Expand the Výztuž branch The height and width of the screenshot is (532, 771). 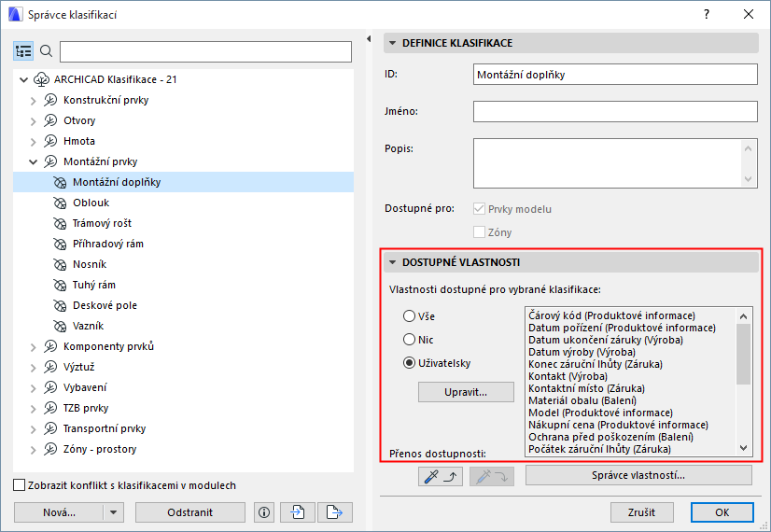(x=33, y=368)
